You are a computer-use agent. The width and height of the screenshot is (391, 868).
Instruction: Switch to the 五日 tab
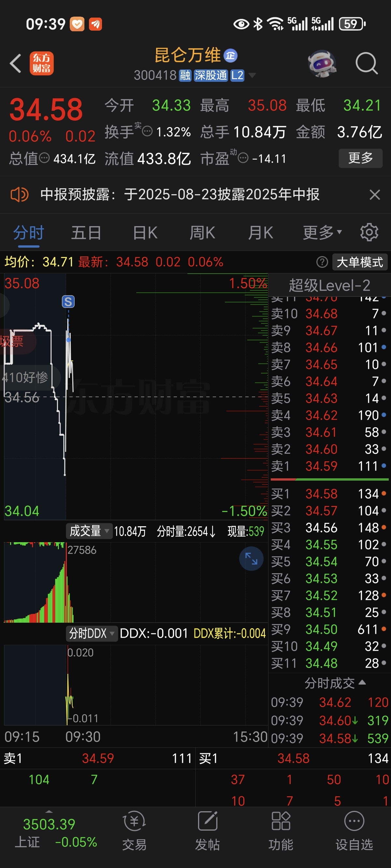[x=86, y=233]
